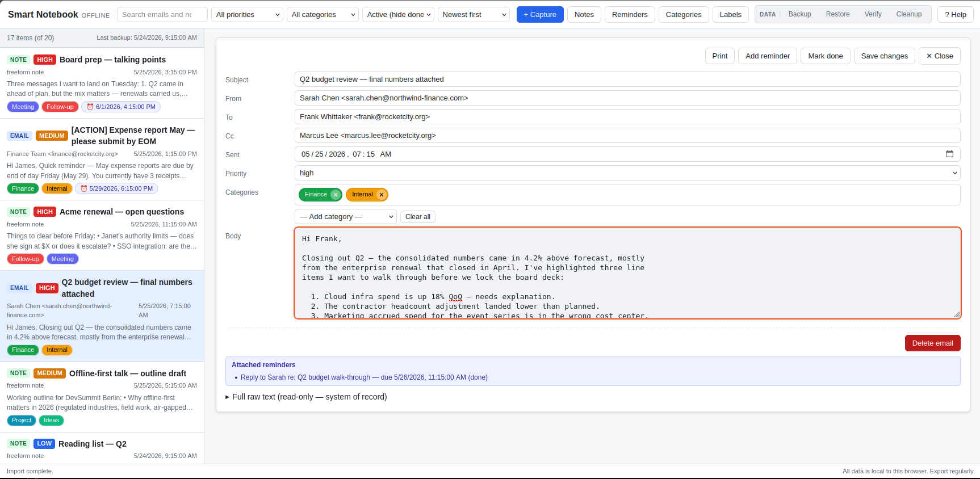The image size is (980, 479).
Task: Open the All priorities filter dropdown
Action: coord(248,15)
